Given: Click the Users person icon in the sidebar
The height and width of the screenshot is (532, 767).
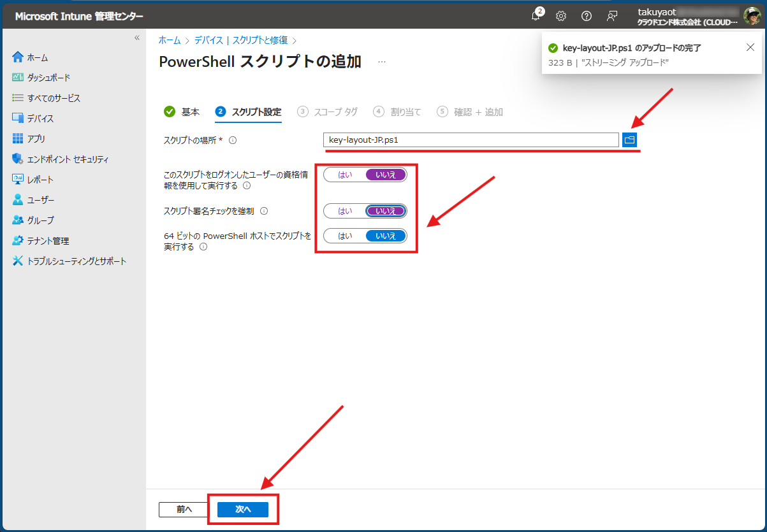Looking at the screenshot, I should point(18,200).
